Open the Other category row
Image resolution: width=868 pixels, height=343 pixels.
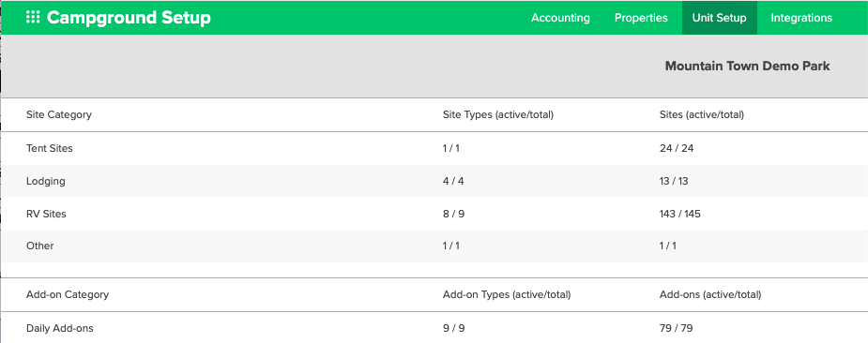point(434,246)
